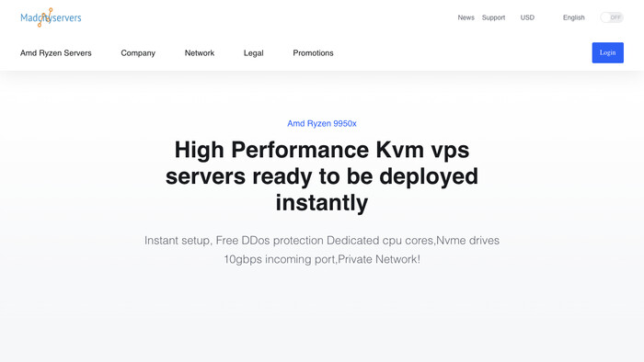Open Amd Ryzen Servers menu
This screenshot has width=644, height=362.
coord(56,53)
